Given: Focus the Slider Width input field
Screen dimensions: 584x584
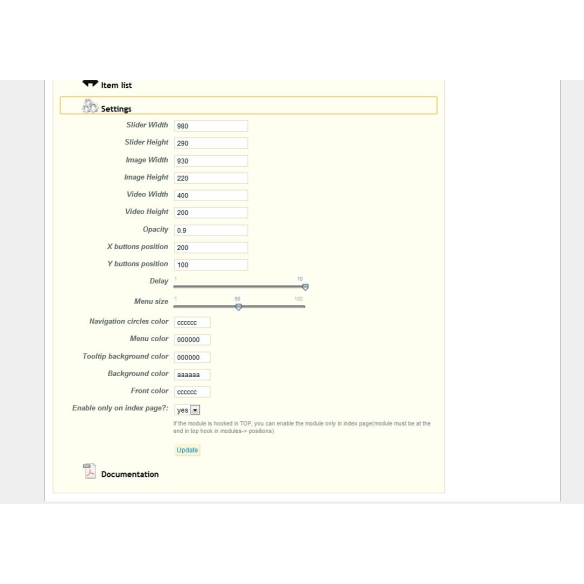Looking at the screenshot, I should pyautogui.click(x=211, y=126).
